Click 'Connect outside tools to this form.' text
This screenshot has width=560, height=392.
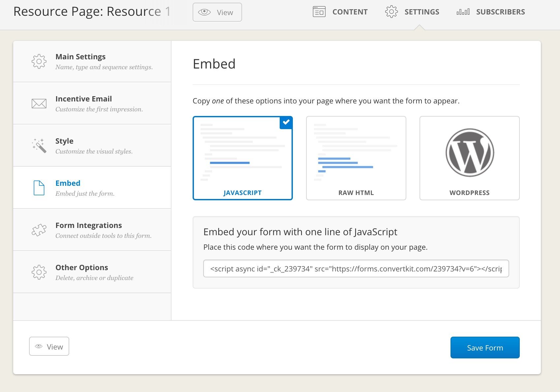104,236
